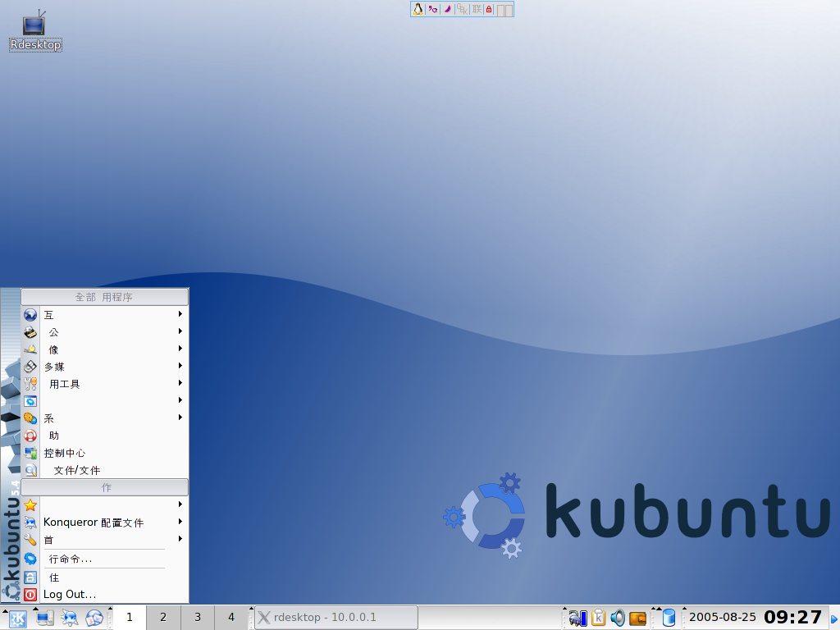
Task: Open the Rdesktop desktop shortcut icon
Action: (34, 30)
